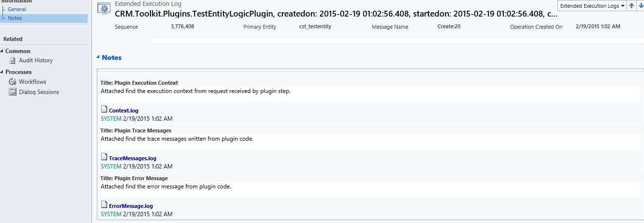Open the Context.log attachment link
This screenshot has width=644, height=223.
click(x=124, y=111)
